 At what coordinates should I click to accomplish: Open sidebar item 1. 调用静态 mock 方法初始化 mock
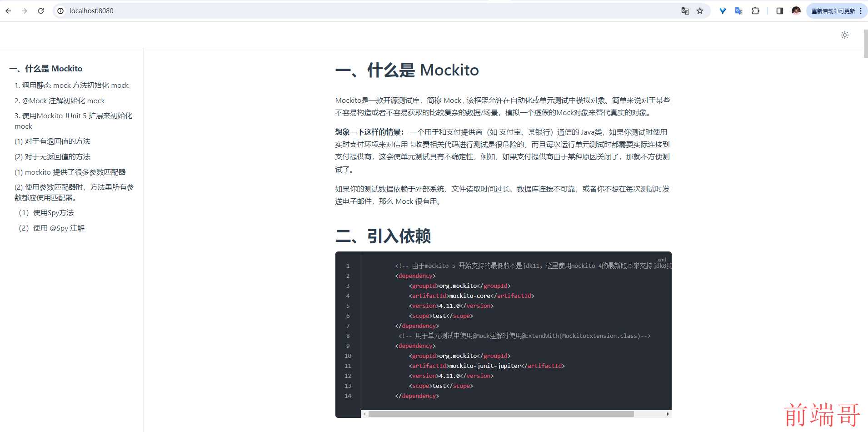[71, 85]
